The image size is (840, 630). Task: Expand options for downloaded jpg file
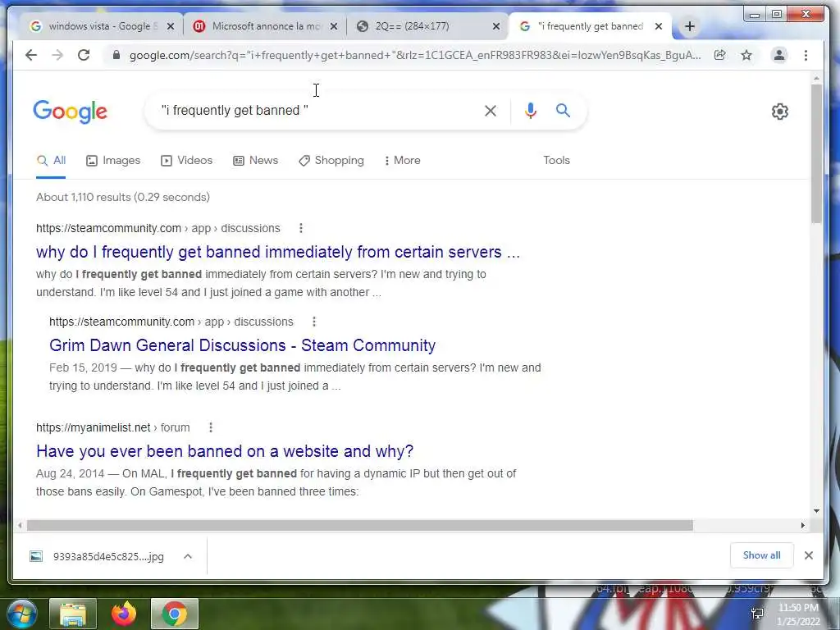point(188,557)
